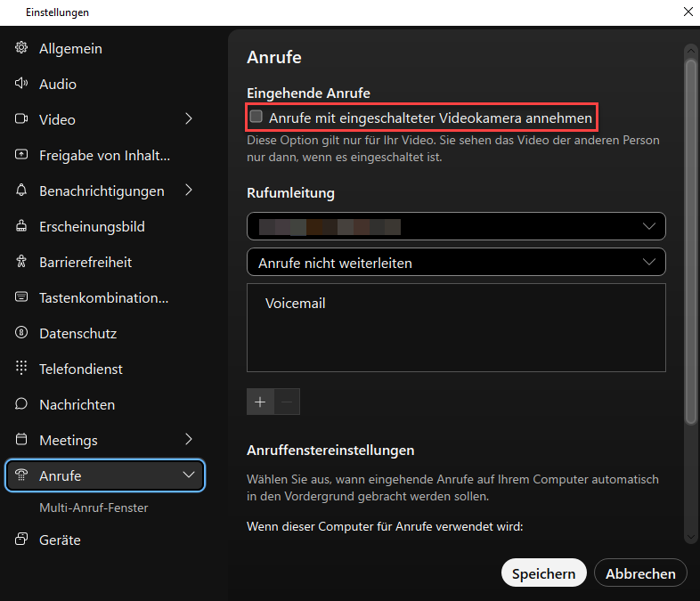Click the Barrierefreiheit accessibility icon

click(x=22, y=262)
